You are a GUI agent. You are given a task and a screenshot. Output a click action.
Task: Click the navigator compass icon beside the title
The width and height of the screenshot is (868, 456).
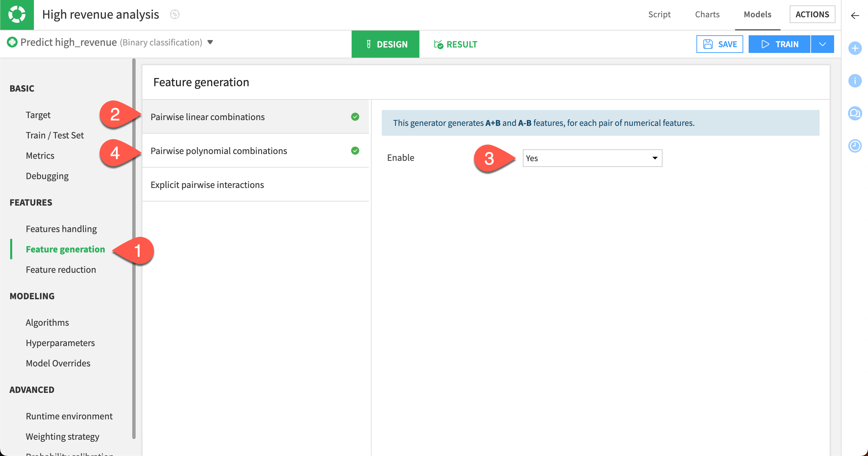[175, 15]
